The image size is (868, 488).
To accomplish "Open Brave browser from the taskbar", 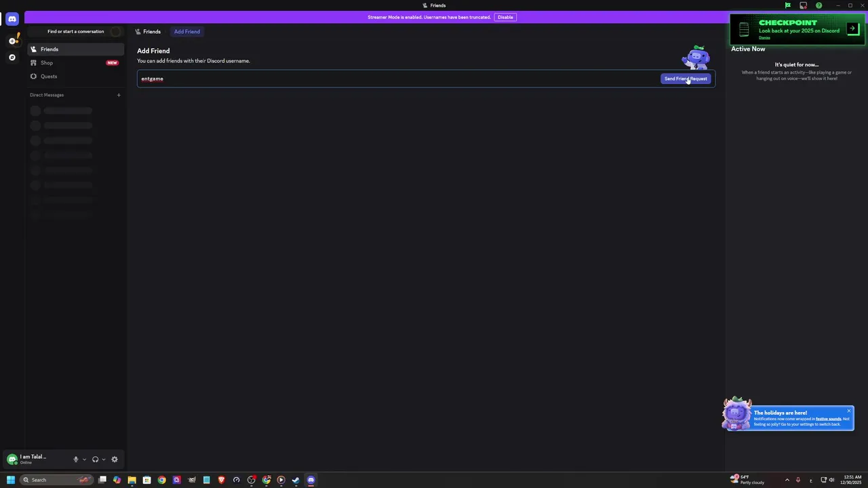I will coord(221,480).
